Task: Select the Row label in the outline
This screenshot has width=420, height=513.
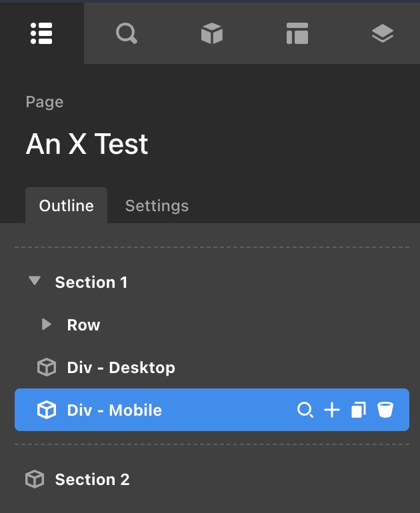Action: 83,325
